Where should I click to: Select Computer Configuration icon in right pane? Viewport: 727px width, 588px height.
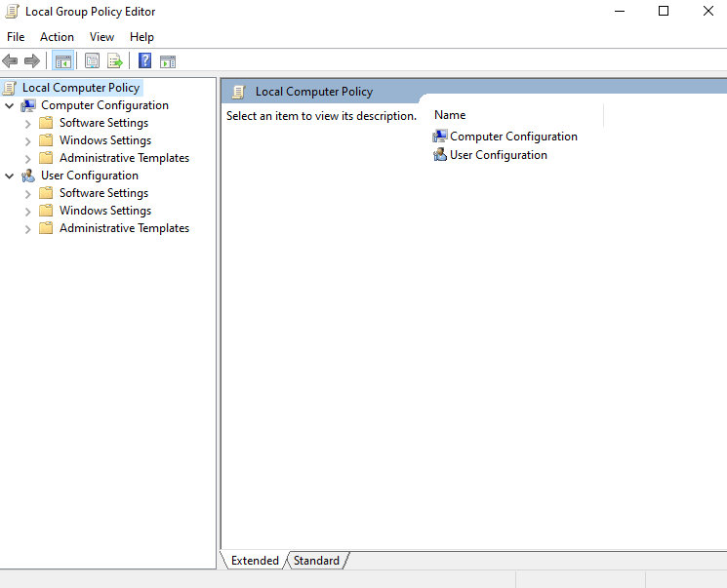point(440,137)
